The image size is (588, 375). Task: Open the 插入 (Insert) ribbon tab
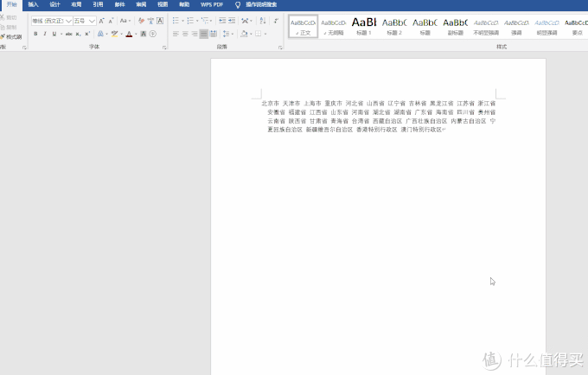click(33, 4)
